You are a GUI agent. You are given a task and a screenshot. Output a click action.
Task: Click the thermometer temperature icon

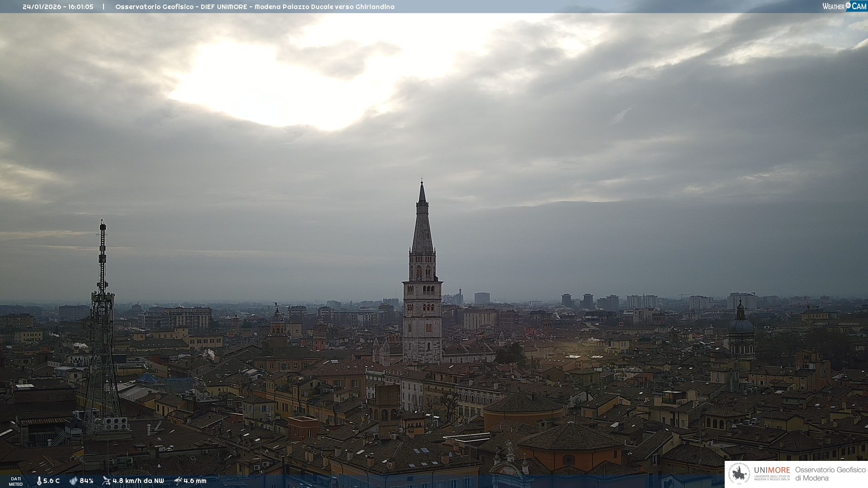[x=39, y=481]
